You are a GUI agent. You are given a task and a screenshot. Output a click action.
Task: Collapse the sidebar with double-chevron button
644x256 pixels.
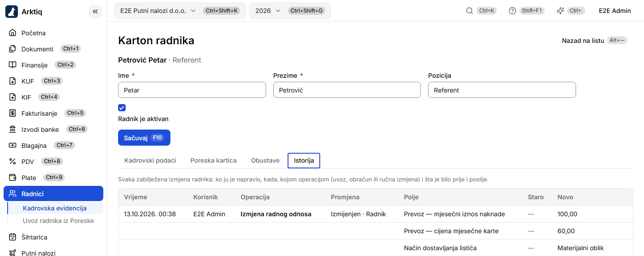click(95, 12)
